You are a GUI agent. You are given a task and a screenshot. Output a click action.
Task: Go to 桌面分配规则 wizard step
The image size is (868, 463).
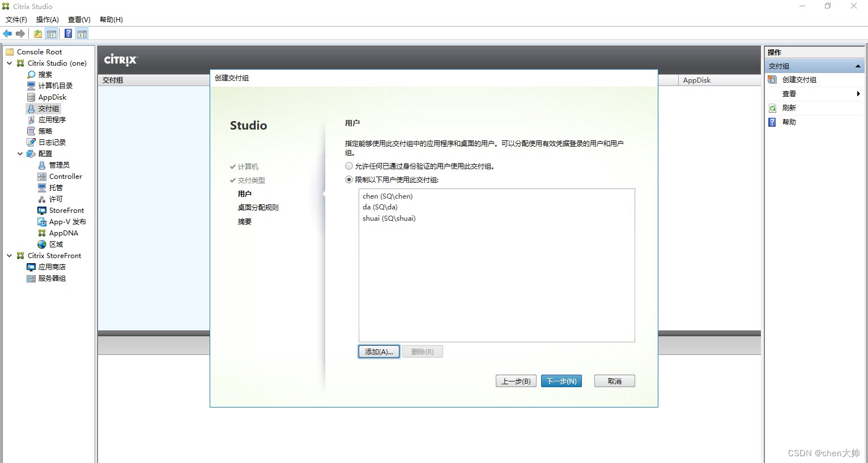pos(258,208)
